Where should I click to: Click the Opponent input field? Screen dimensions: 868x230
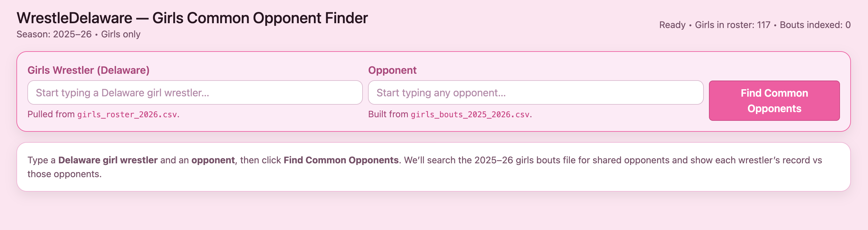tap(536, 92)
